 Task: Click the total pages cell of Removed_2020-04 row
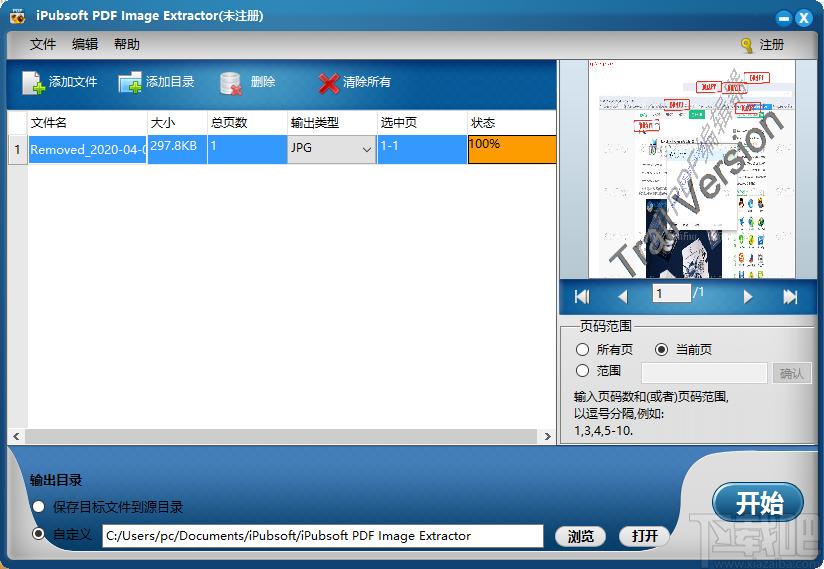247,150
